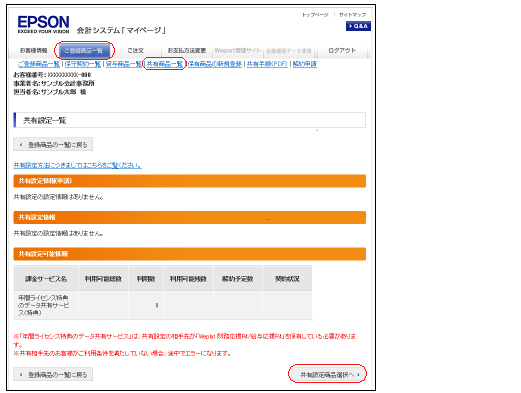Open 保守契約一覧 link
521x393 pixels.
83,64
